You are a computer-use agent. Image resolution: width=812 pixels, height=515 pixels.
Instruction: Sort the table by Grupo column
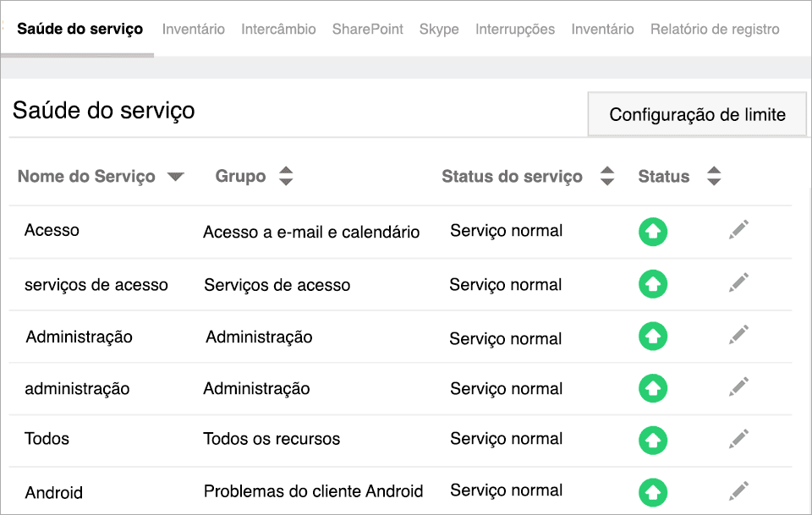tap(286, 176)
